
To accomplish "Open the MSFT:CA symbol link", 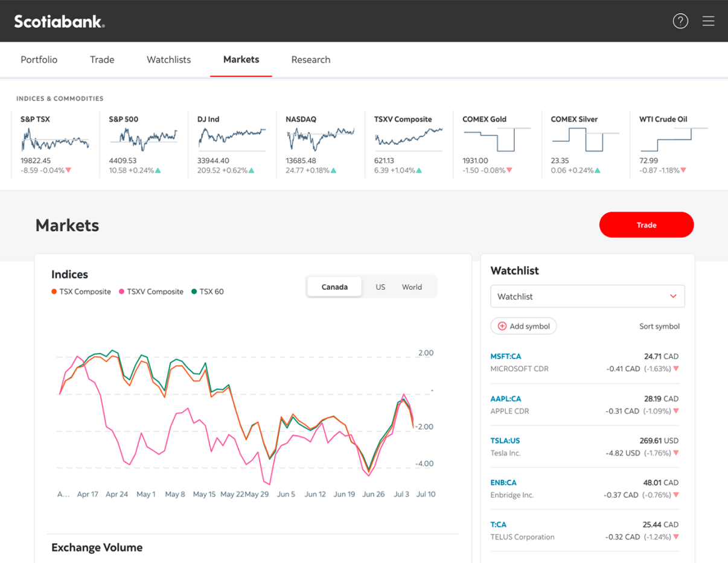I will tap(505, 357).
